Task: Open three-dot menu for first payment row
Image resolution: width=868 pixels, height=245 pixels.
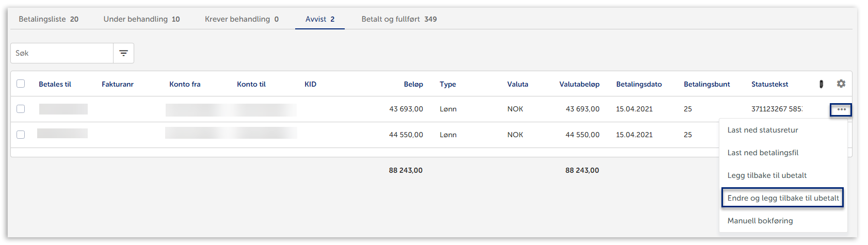Action: [x=841, y=109]
